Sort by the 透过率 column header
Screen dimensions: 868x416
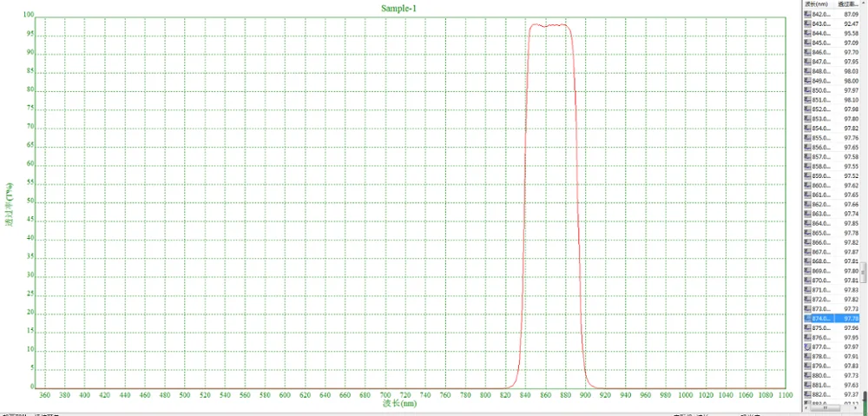point(848,3)
